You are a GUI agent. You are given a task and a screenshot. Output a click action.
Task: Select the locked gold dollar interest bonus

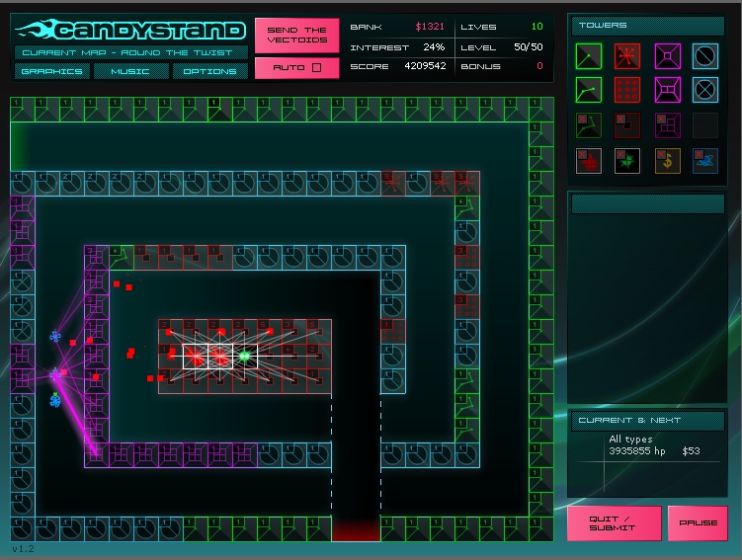[x=668, y=161]
